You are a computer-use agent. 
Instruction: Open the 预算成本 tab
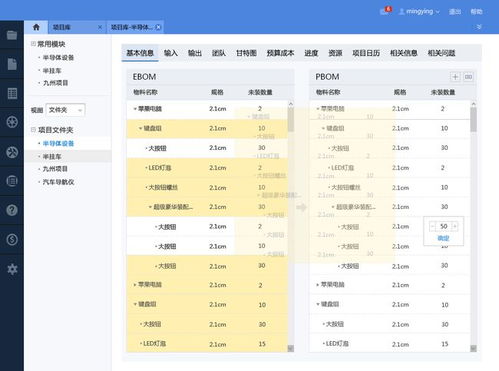tap(280, 53)
